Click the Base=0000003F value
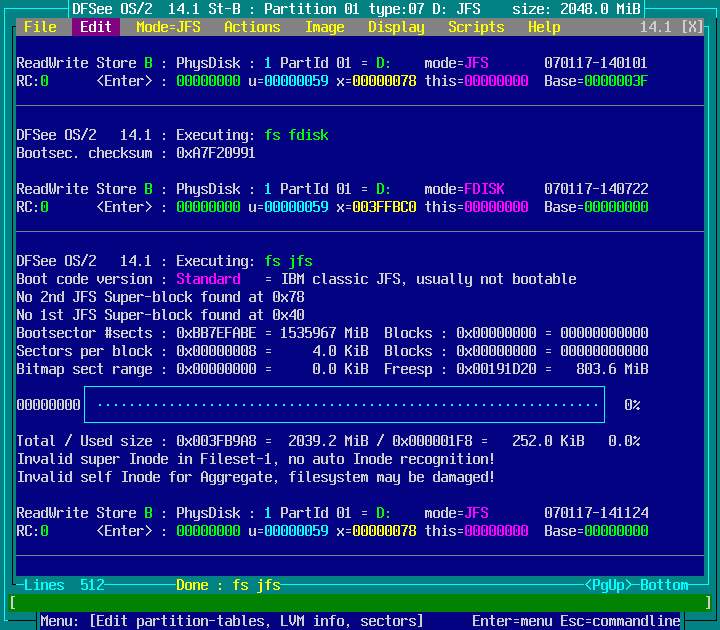Viewport: 720px width, 630px height. pos(596,81)
